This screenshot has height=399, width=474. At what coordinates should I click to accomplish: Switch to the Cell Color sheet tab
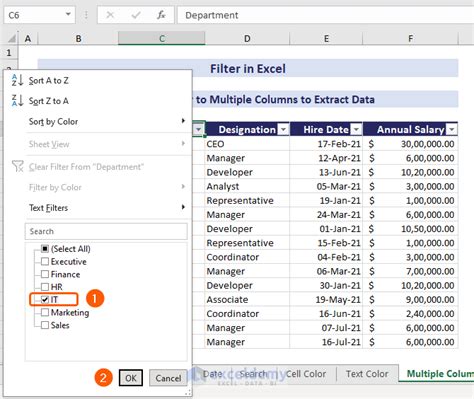pyautogui.click(x=306, y=374)
